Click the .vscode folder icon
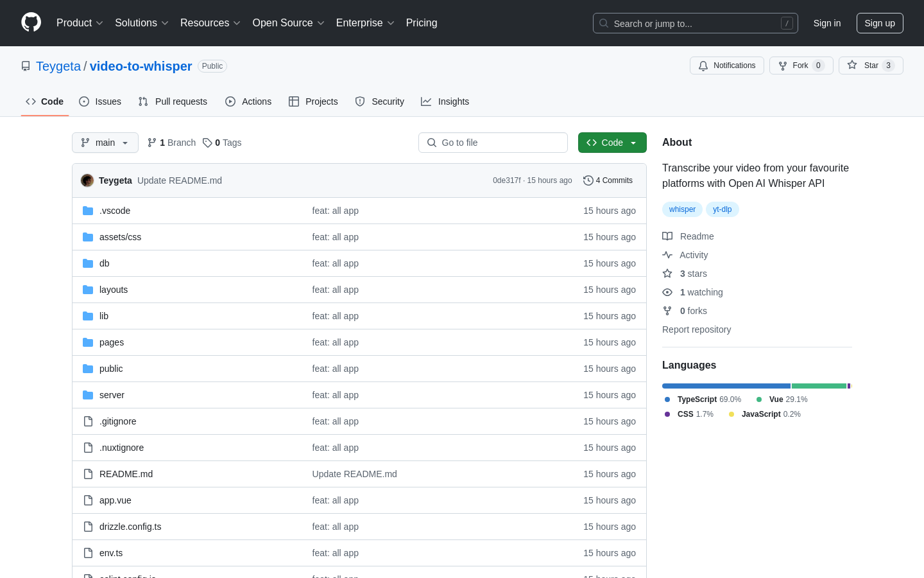924x578 pixels. tap(88, 211)
